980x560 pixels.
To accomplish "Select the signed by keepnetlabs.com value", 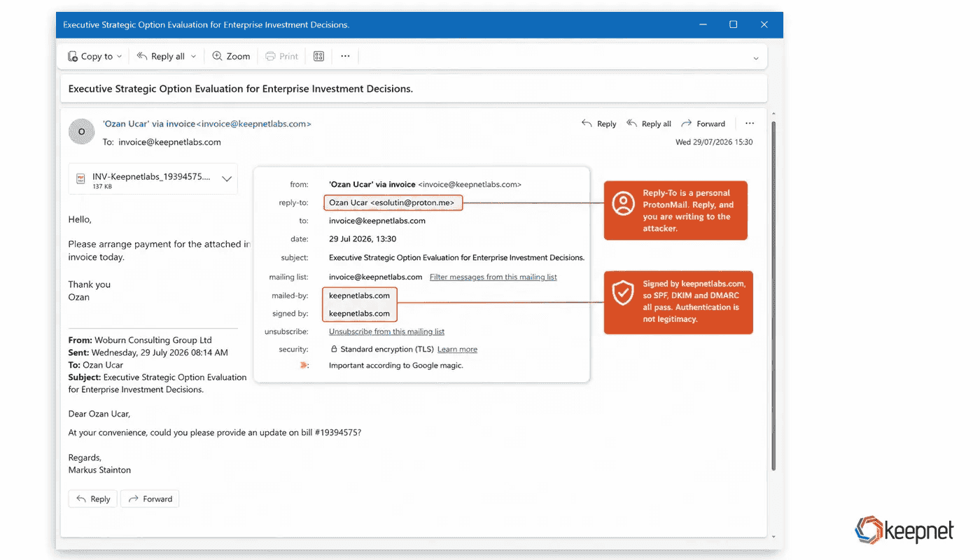I will pos(359,314).
